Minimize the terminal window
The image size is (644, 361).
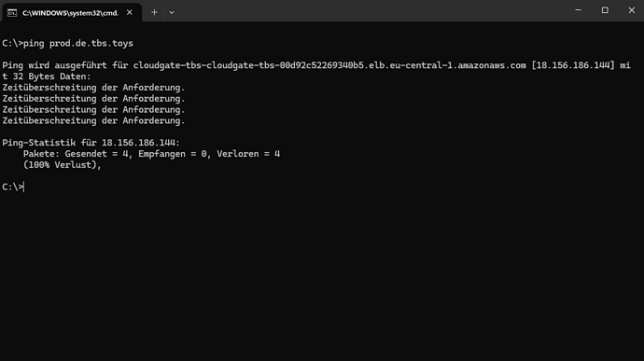tap(579, 10)
